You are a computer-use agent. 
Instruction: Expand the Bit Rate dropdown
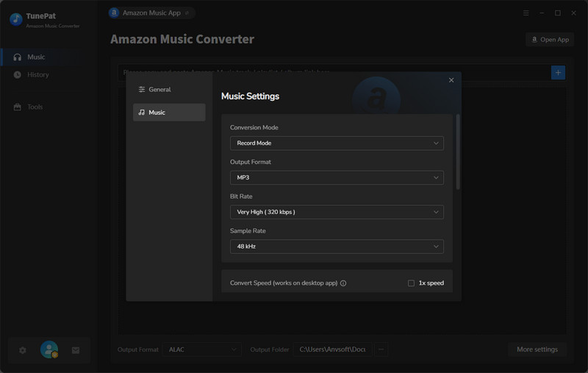pos(337,212)
